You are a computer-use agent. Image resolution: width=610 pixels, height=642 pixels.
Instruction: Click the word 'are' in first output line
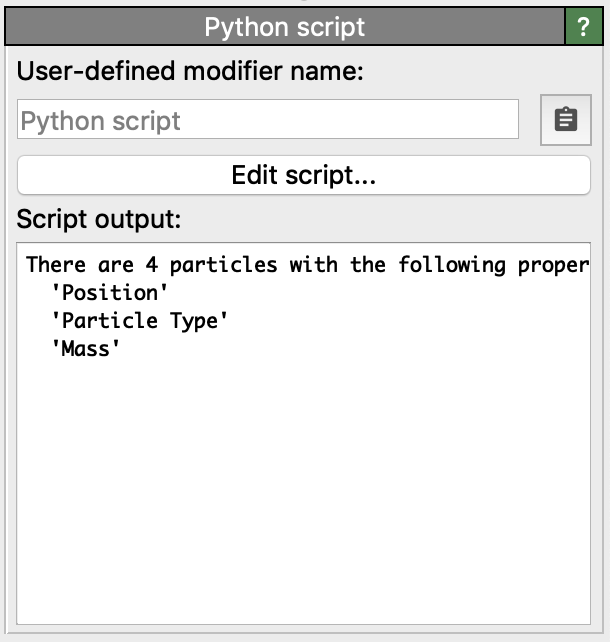pos(115,265)
